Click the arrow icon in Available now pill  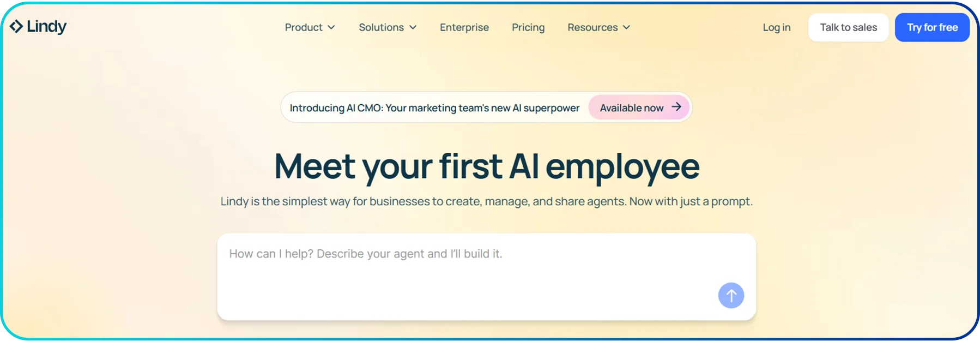coord(676,107)
